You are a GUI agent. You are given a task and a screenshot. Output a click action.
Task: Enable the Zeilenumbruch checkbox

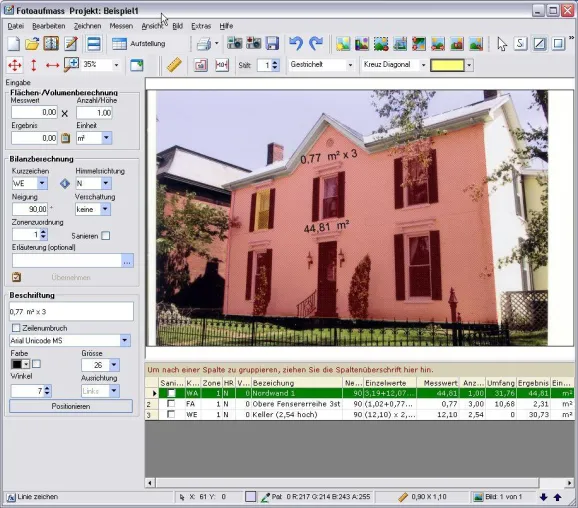tap(16, 328)
